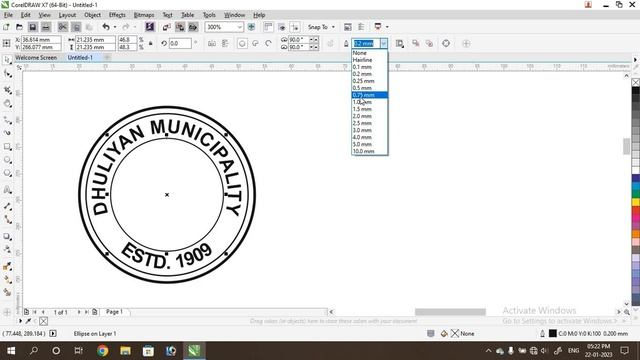
Task: Select the Crop tool
Action: tap(7, 89)
